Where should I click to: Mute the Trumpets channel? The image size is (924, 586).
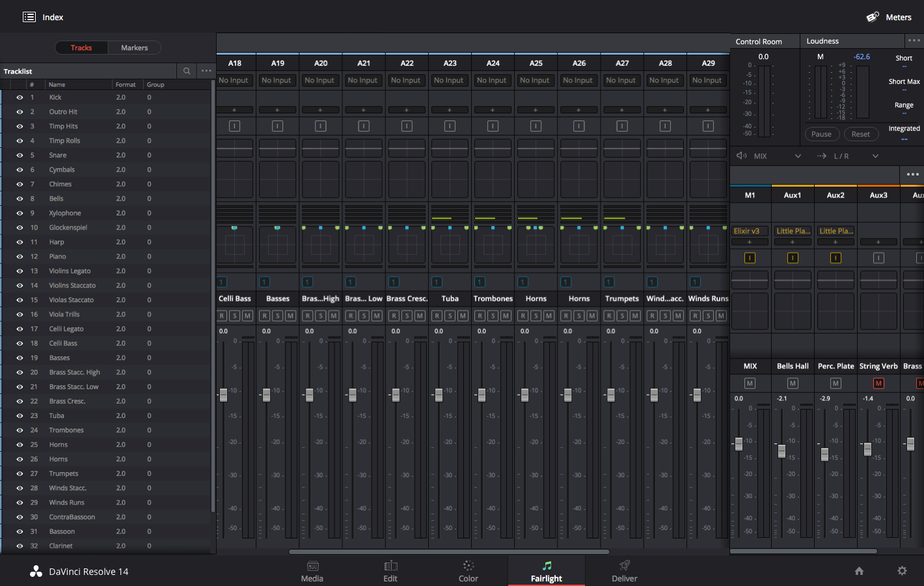click(635, 316)
